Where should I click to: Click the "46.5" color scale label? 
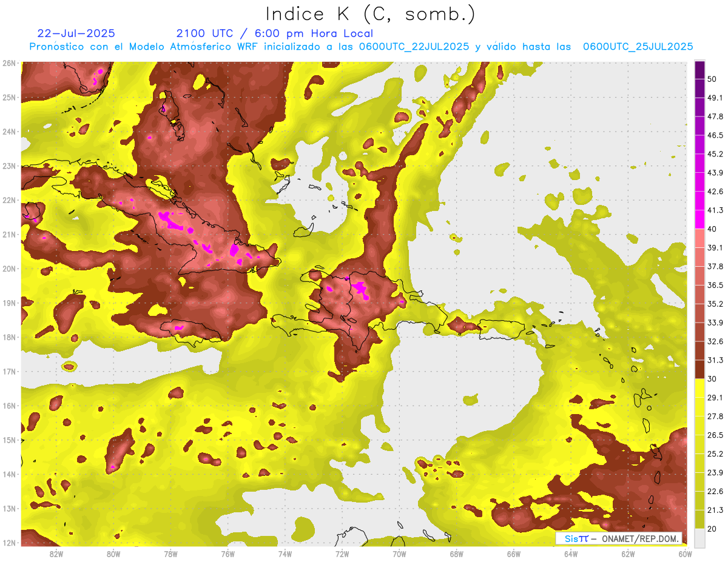pyautogui.click(x=715, y=135)
